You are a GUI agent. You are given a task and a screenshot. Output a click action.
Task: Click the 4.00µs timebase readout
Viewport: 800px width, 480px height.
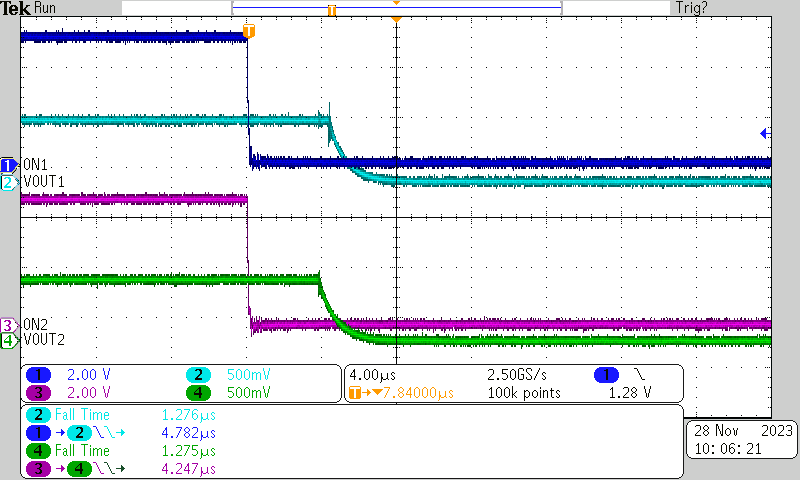point(372,375)
